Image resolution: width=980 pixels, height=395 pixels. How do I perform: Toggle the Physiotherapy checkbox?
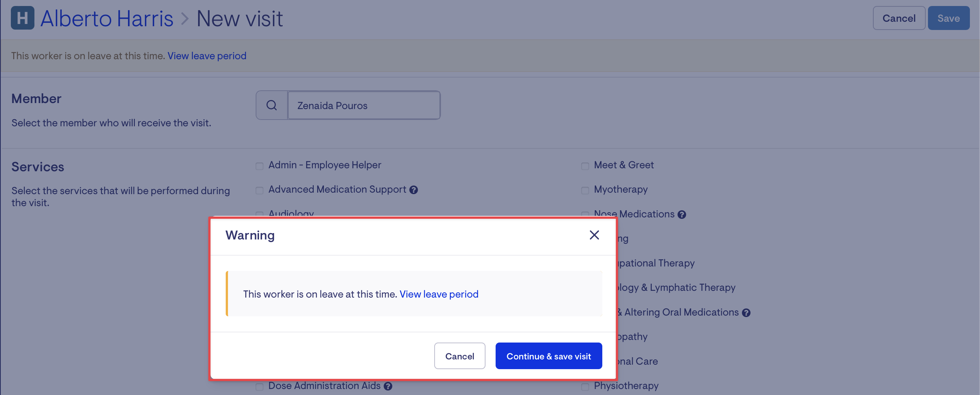point(585,387)
